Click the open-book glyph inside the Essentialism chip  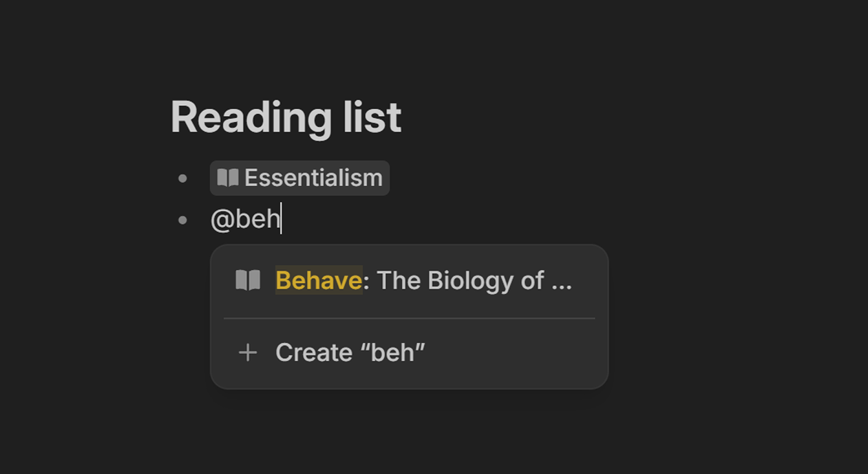pos(228,177)
